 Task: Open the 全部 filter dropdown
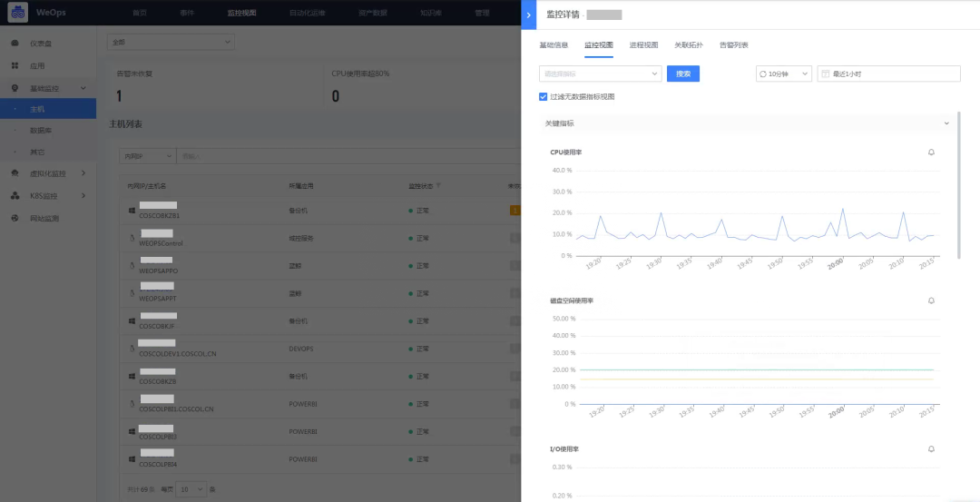[171, 43]
